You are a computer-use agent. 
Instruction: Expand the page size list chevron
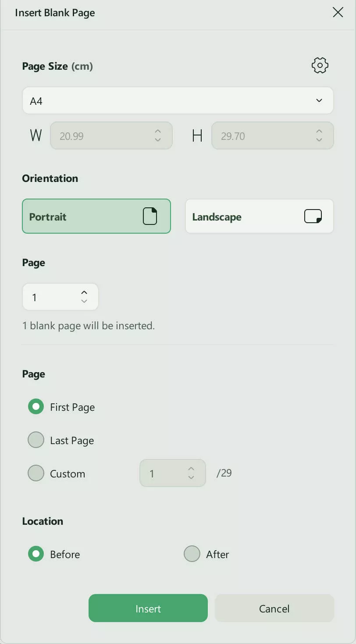pyautogui.click(x=319, y=100)
